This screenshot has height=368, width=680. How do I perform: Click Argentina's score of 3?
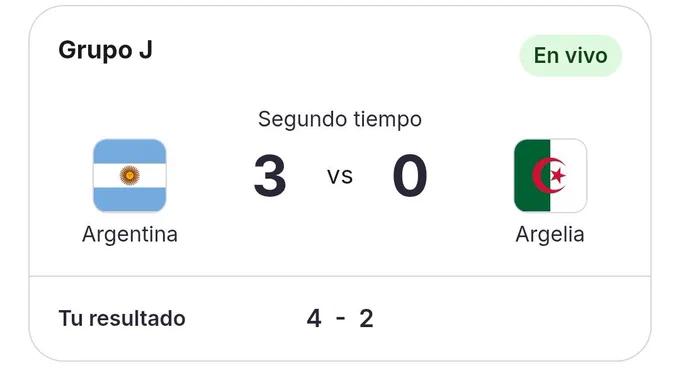tap(270, 176)
